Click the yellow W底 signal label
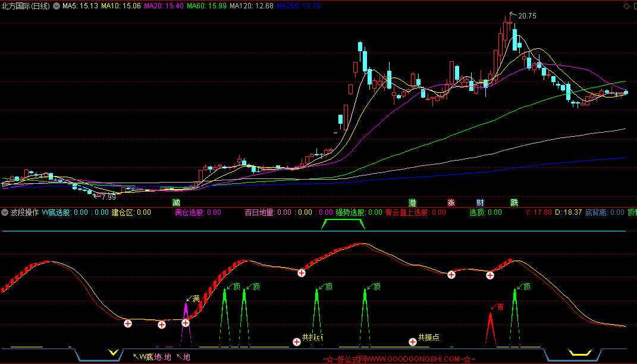This screenshot has width=637, height=364. click(146, 357)
